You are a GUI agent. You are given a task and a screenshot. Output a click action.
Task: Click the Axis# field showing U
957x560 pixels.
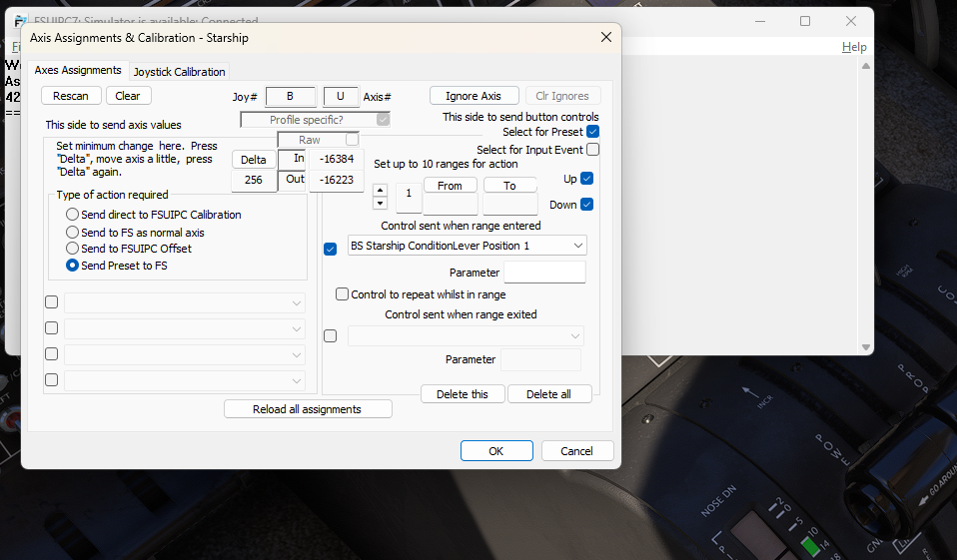pyautogui.click(x=341, y=97)
